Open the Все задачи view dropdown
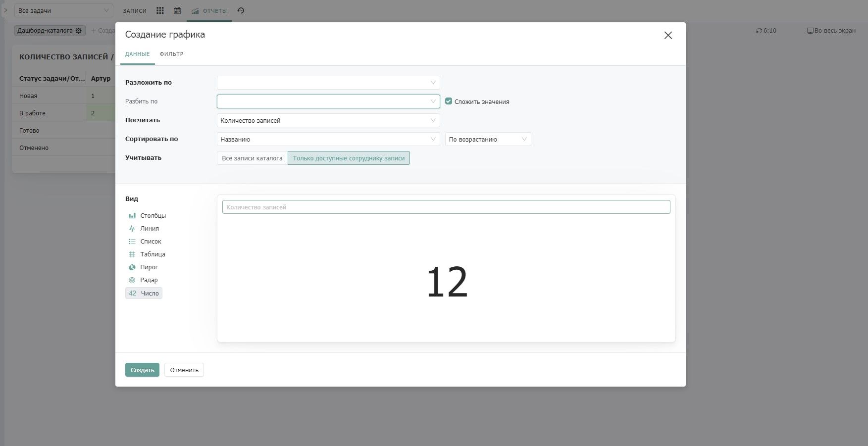 click(63, 10)
